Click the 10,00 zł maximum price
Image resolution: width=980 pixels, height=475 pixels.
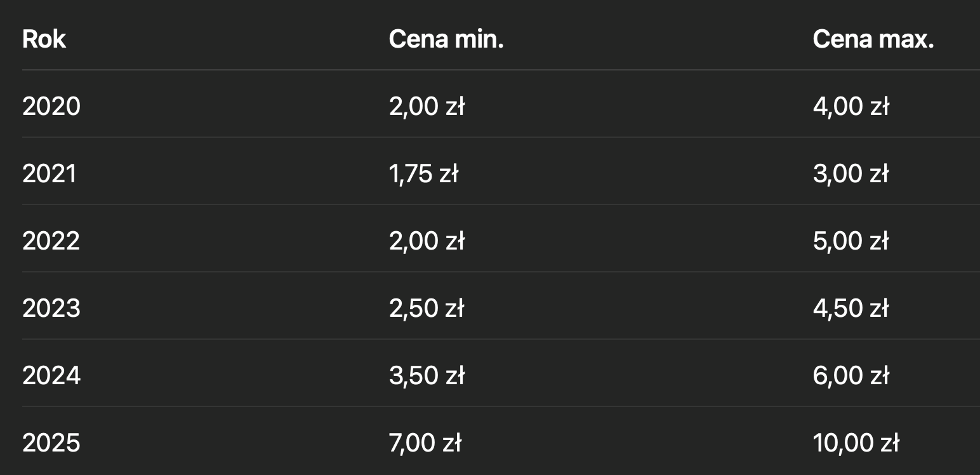click(x=856, y=443)
